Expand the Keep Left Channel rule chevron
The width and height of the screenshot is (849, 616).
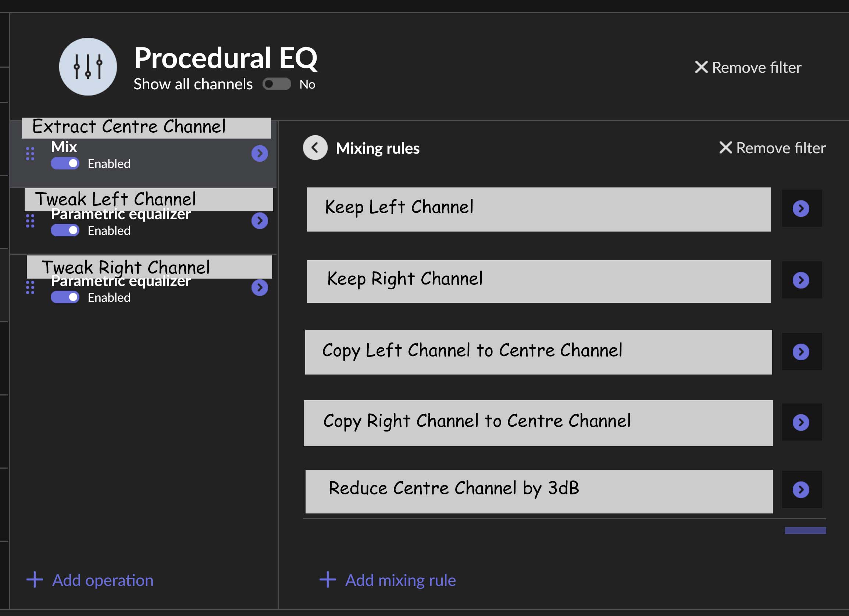(x=802, y=209)
